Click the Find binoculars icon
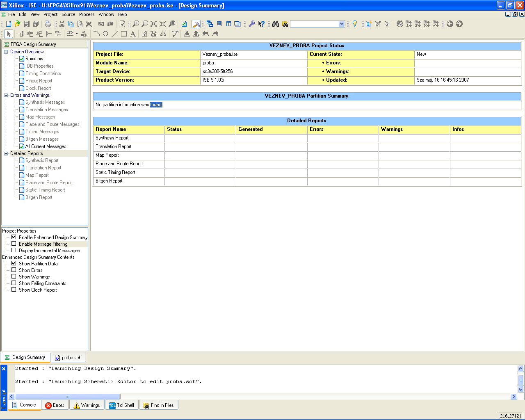 coord(276,24)
